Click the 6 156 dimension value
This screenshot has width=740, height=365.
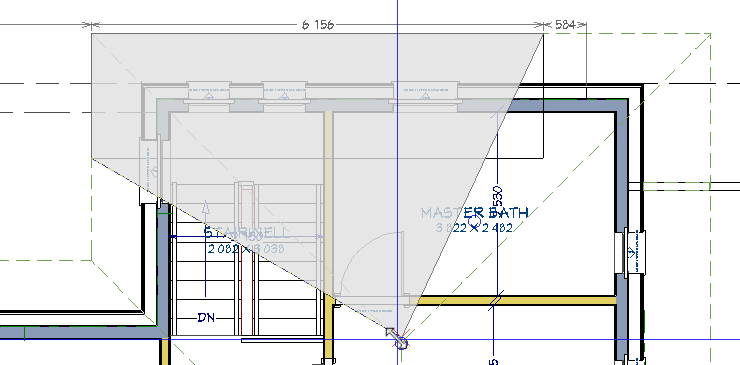coord(318,25)
